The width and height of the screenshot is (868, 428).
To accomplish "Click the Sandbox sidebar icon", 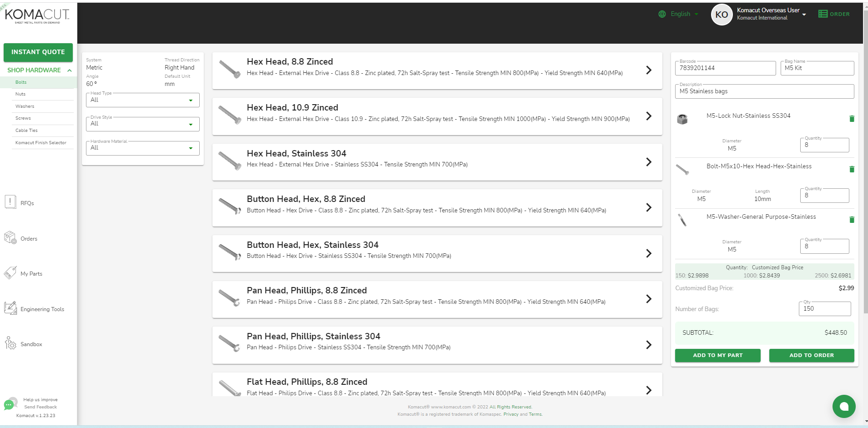I will pyautogui.click(x=10, y=343).
